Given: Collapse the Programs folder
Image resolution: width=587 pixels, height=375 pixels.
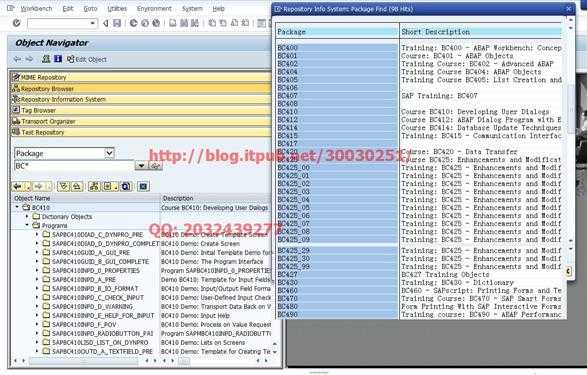Looking at the screenshot, I should tap(27, 225).
